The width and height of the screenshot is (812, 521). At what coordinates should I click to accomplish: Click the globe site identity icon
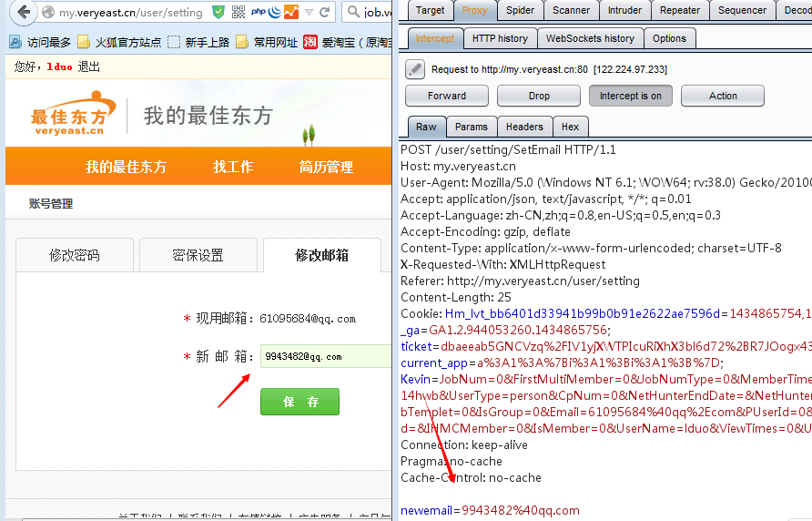coord(48,12)
